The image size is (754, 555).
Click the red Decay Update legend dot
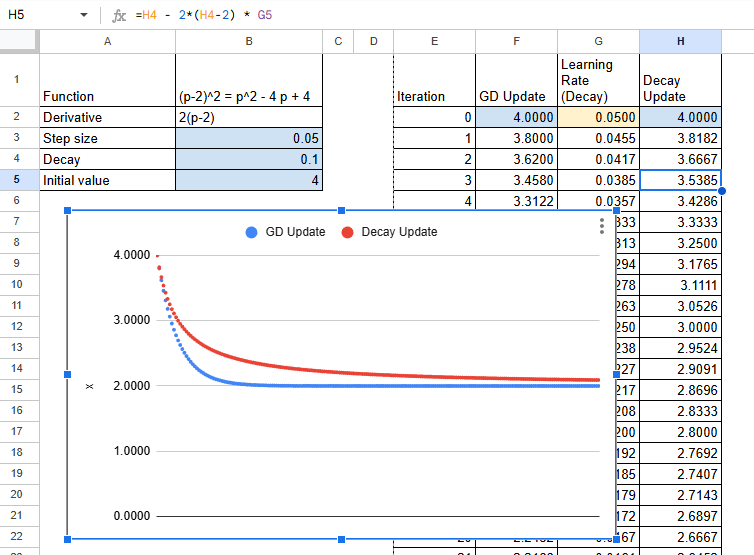coord(348,232)
